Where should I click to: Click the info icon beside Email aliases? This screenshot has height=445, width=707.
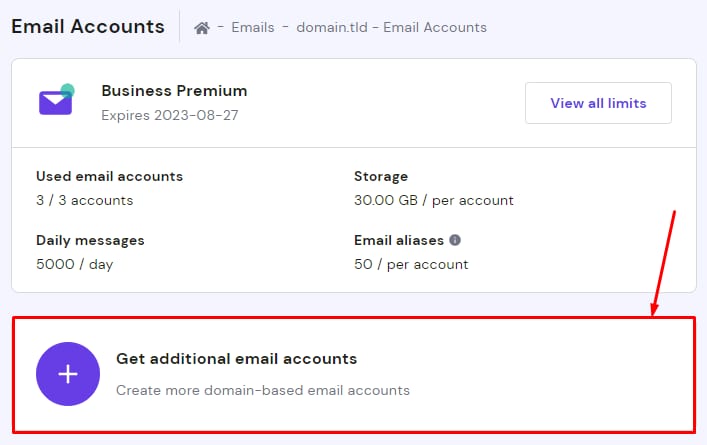(x=455, y=240)
